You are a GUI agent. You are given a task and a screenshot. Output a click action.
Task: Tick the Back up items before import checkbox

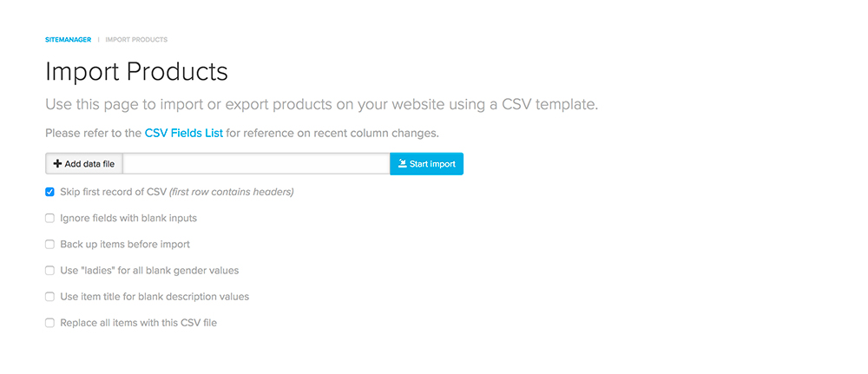49,244
